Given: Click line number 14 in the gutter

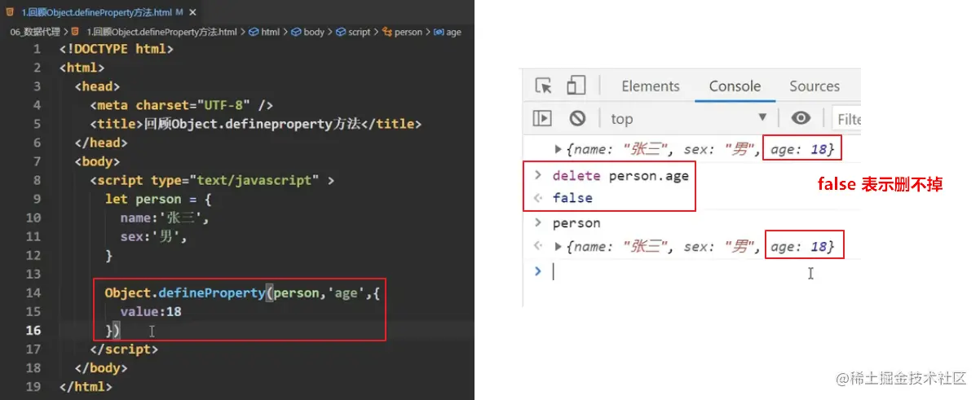Looking at the screenshot, I should coord(33,292).
